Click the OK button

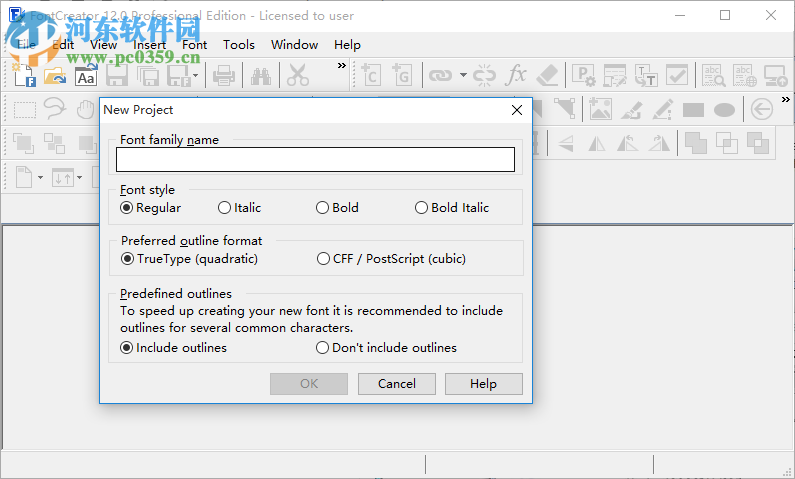309,384
